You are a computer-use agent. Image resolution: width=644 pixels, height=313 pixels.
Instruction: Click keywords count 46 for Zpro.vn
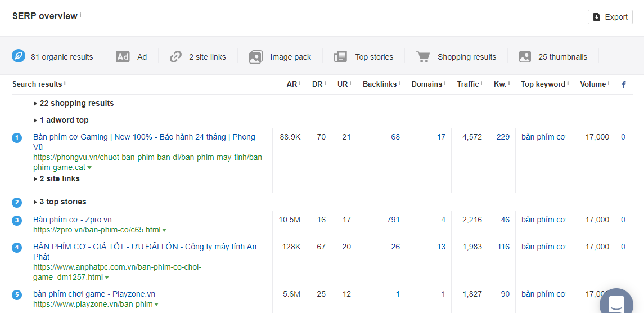coord(505,220)
